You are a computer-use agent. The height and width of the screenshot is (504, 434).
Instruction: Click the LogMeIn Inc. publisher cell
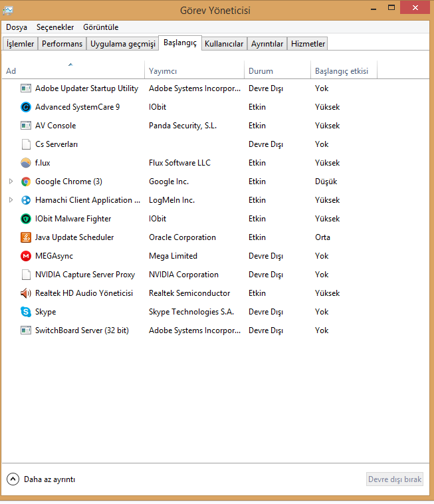point(172,200)
